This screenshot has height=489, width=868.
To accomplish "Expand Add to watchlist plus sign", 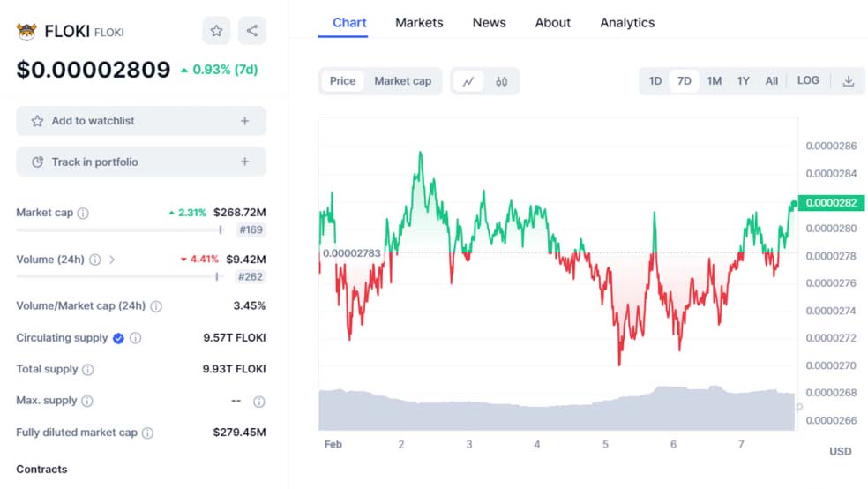I will (x=245, y=121).
